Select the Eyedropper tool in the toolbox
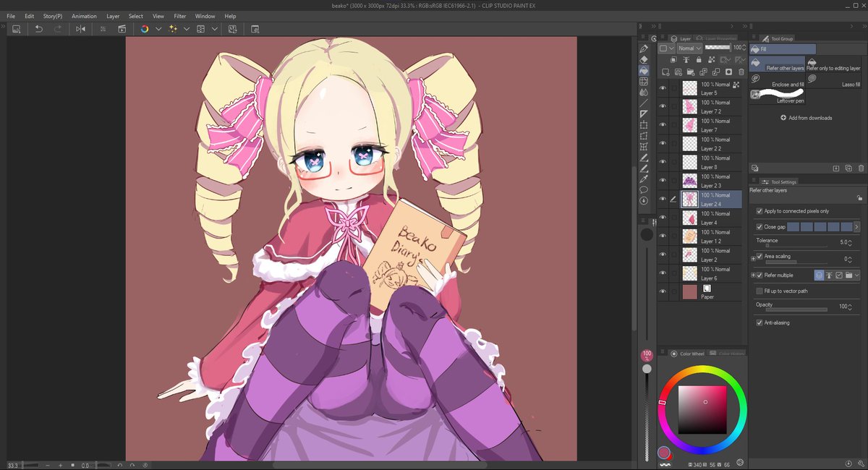Image resolution: width=868 pixels, height=470 pixels. pos(644,179)
